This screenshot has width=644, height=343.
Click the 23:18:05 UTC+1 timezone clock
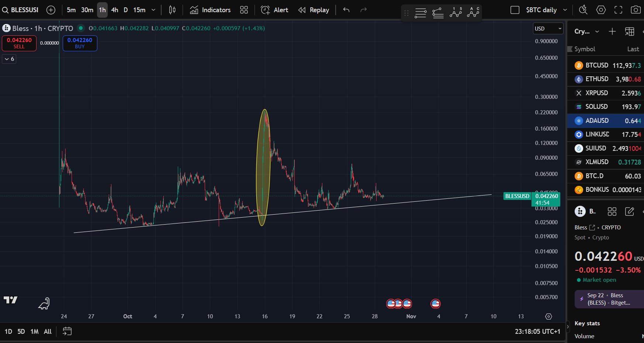coord(537,332)
